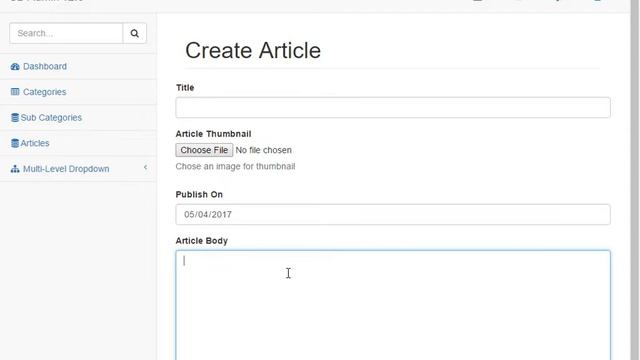Click the Articles database icon

coord(15,143)
